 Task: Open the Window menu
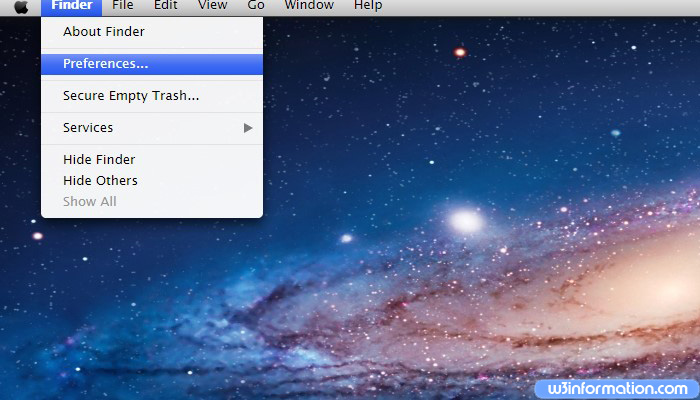pyautogui.click(x=309, y=6)
